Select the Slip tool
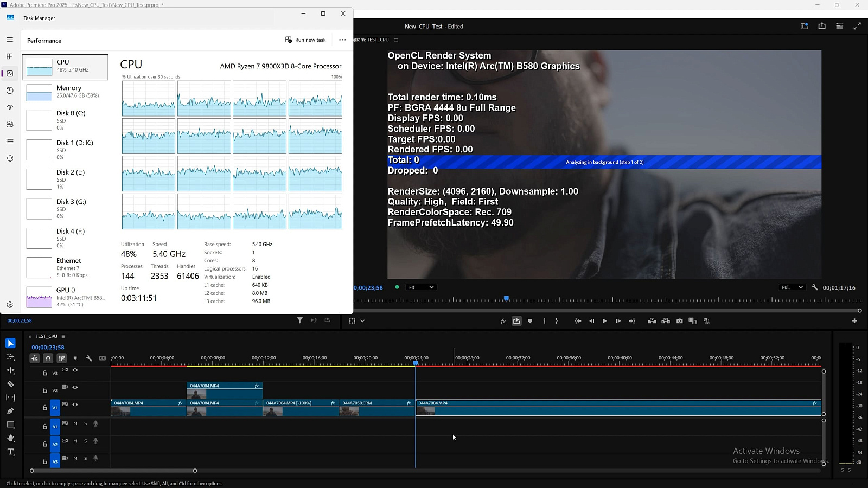Image resolution: width=868 pixels, height=488 pixels. coord(10,397)
